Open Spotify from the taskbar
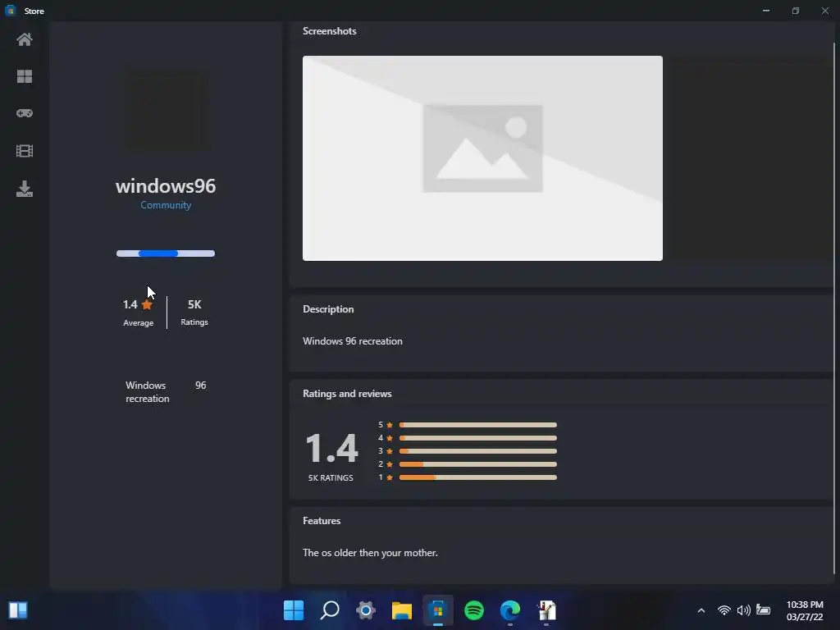The height and width of the screenshot is (630, 840). pyautogui.click(x=474, y=610)
